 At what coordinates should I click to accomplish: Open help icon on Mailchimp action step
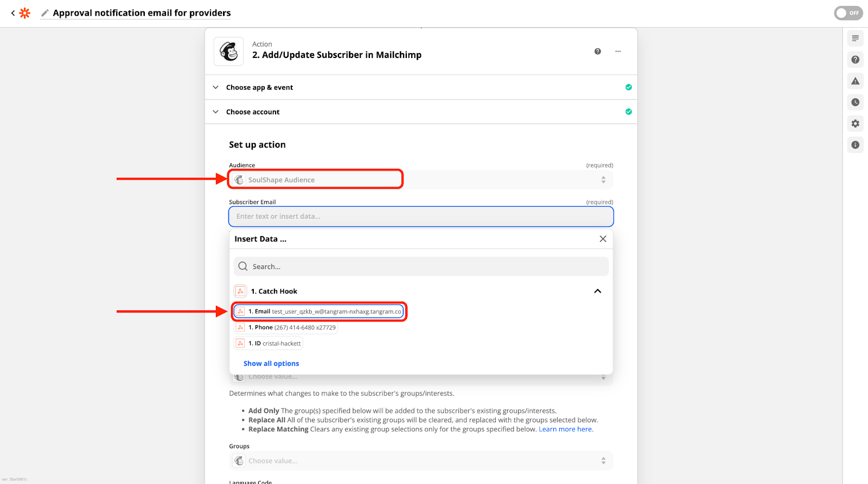[x=597, y=52]
